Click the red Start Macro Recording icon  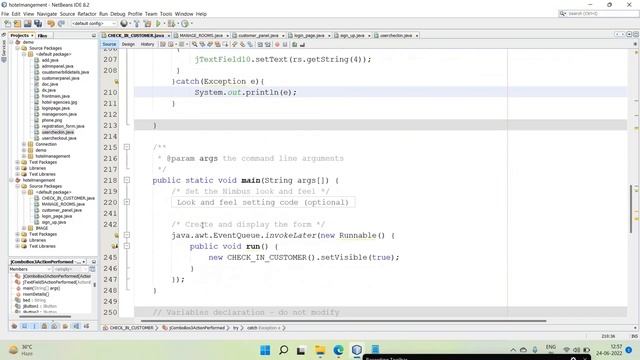click(x=277, y=44)
